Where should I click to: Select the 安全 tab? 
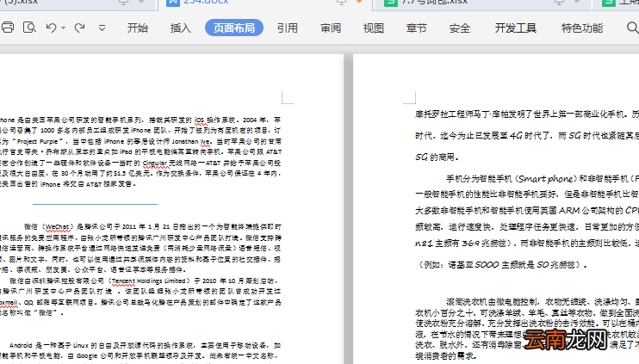pyautogui.click(x=460, y=28)
